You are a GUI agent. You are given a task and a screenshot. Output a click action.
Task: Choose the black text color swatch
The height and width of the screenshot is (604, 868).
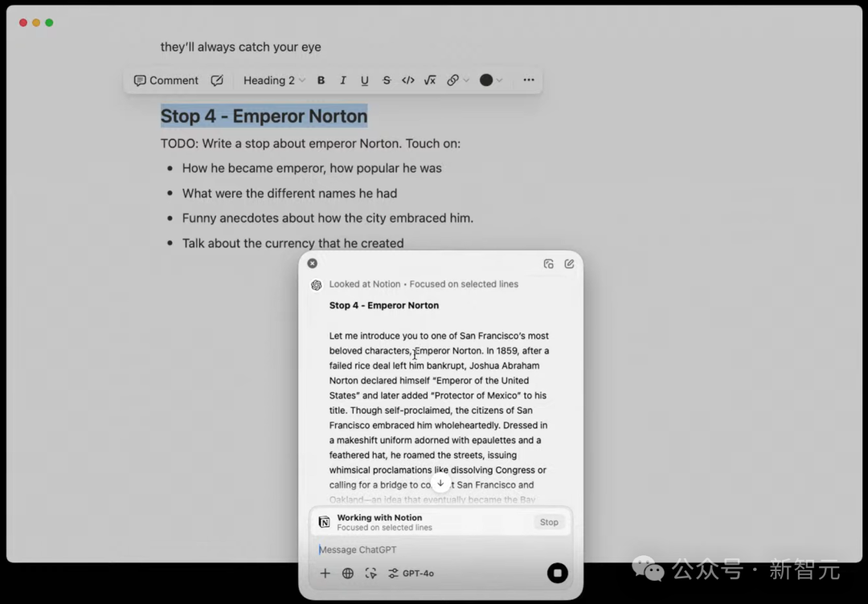486,80
